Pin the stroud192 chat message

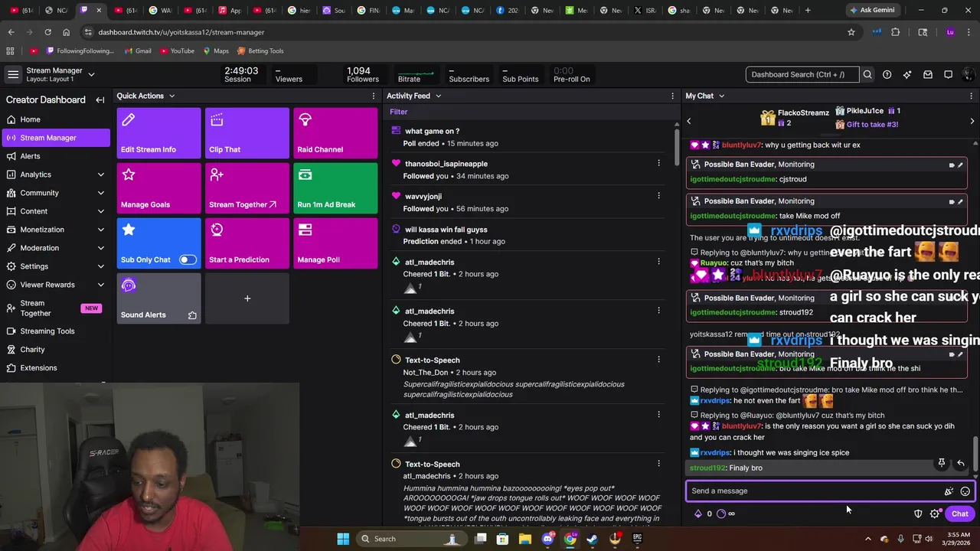click(x=942, y=463)
